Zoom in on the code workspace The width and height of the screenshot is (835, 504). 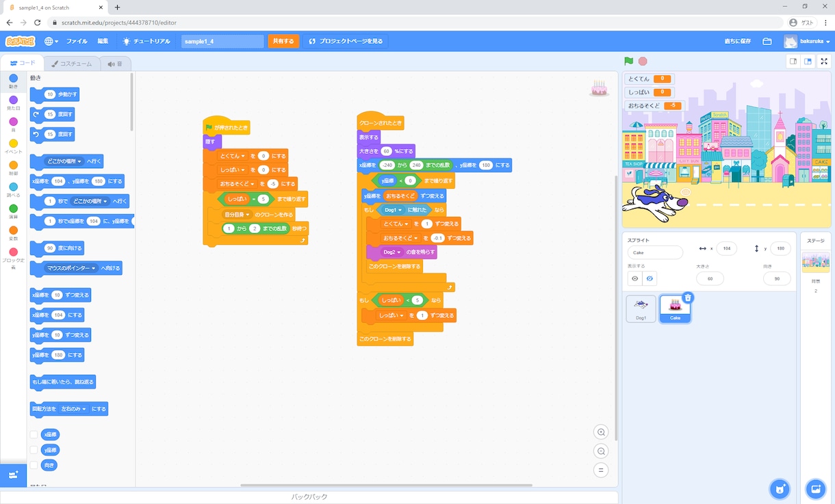(602, 432)
